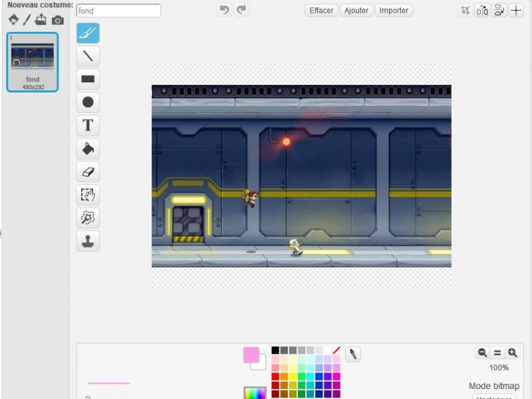This screenshot has height=399, width=532.
Task: Select the 'fond' costume thumbnail
Action: pyautogui.click(x=33, y=62)
